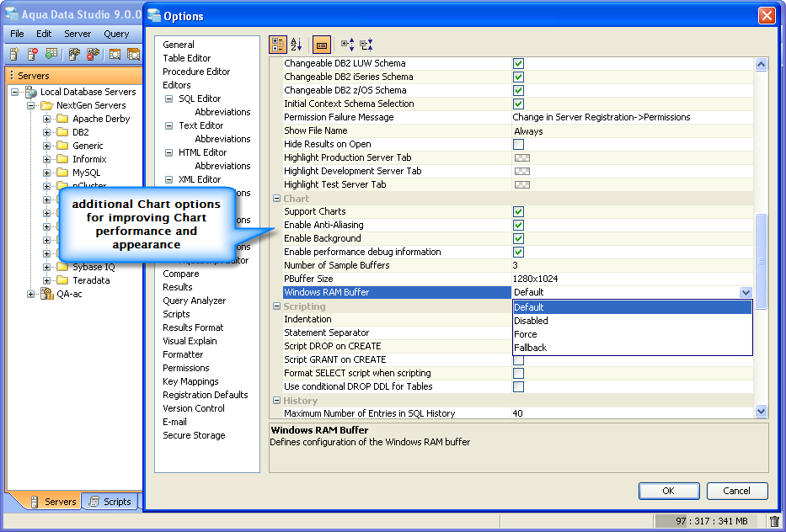
Task: Click the trash can icon in status bar
Action: point(774,522)
